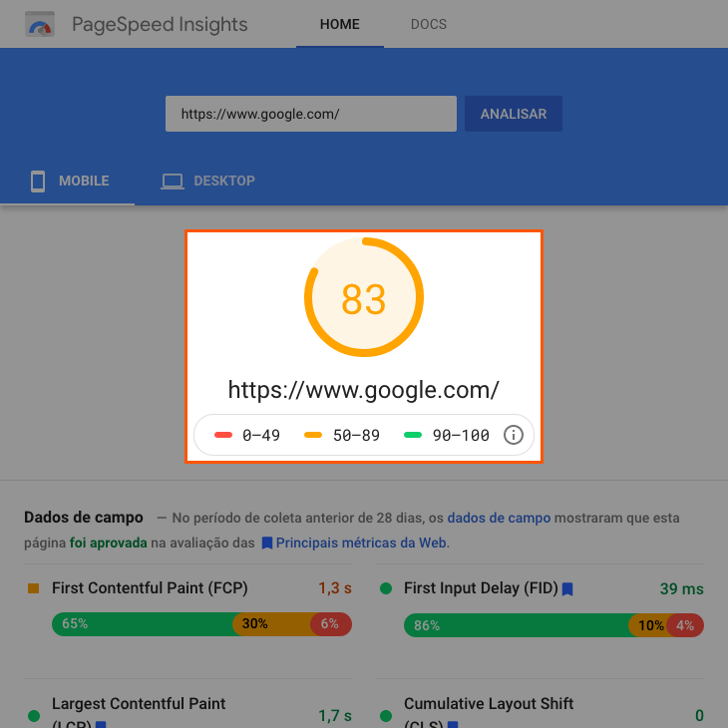
Task: Open the Principais métricas da Web link
Action: [361, 543]
